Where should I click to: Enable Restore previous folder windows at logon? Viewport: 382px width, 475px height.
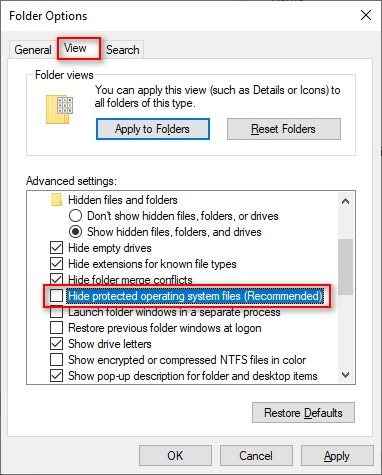57,328
